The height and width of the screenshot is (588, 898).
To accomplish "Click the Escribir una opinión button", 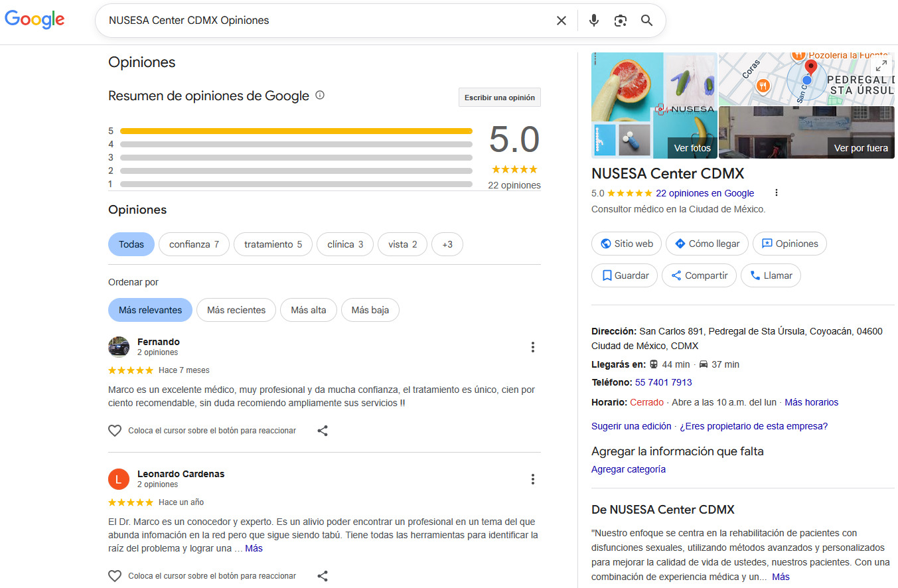I will click(x=499, y=98).
